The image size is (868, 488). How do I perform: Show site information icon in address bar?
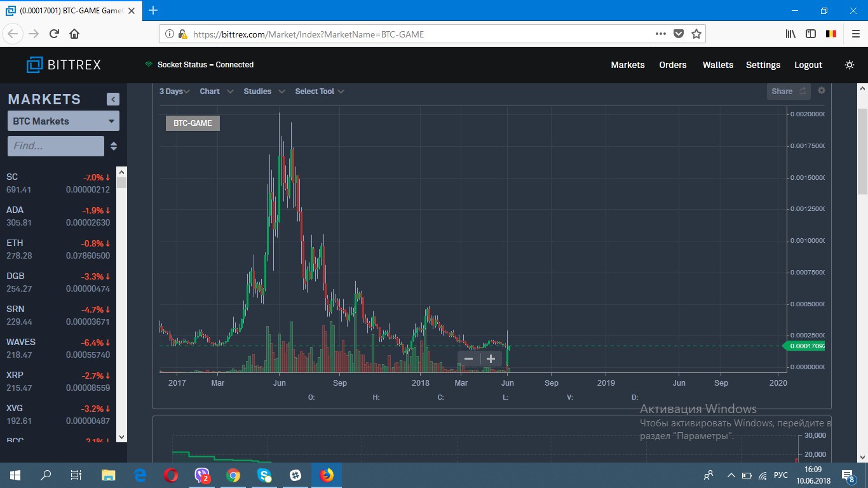tap(170, 34)
